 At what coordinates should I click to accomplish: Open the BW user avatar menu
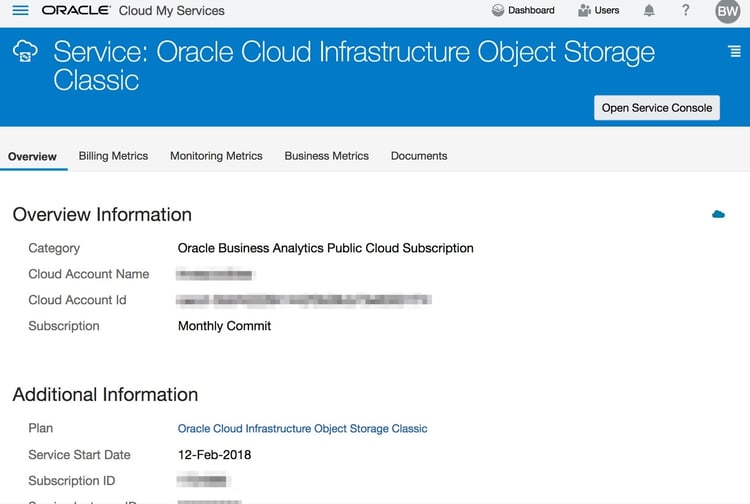pyautogui.click(x=728, y=11)
